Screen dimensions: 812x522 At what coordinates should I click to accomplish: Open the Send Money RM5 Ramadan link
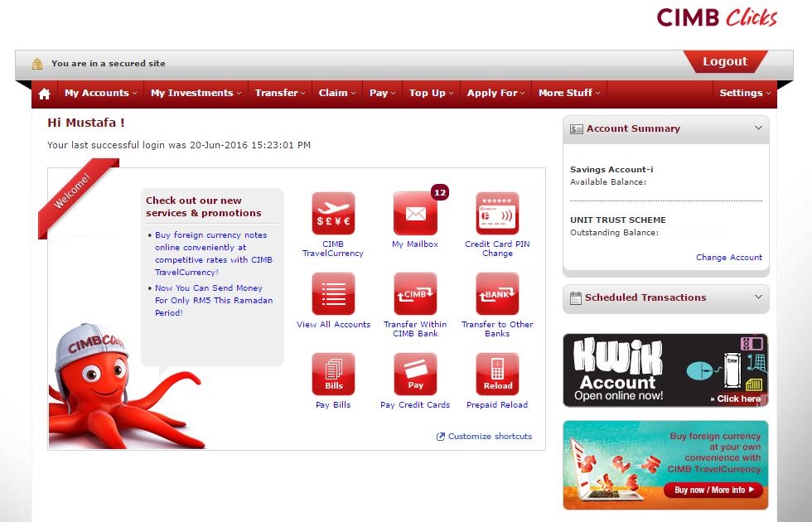(x=214, y=300)
